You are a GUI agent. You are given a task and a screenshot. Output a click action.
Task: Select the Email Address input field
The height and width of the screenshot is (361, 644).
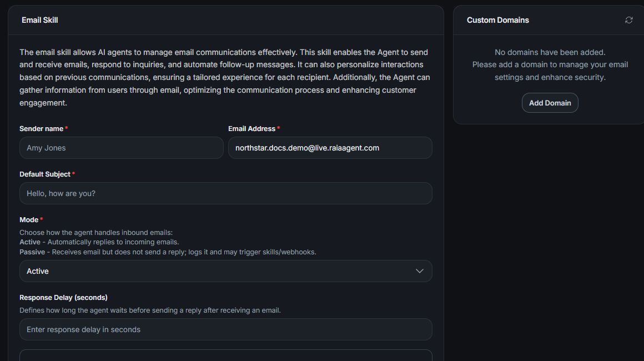(x=330, y=148)
